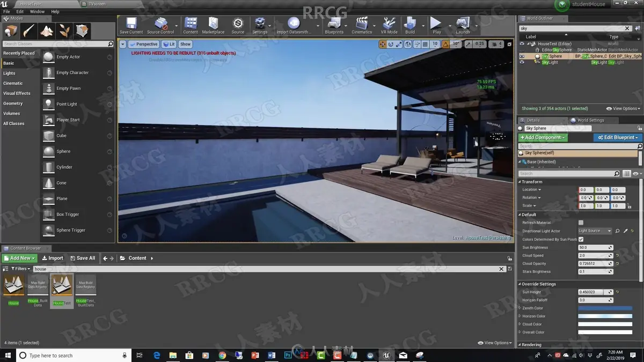
Task: Open the viewport options dropdown arrow
Action: [x=123, y=44]
